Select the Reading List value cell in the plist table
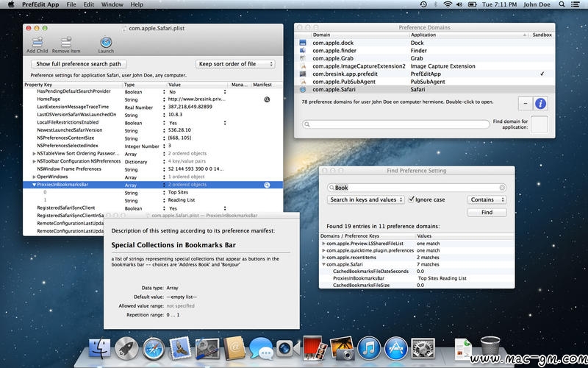 tap(181, 200)
